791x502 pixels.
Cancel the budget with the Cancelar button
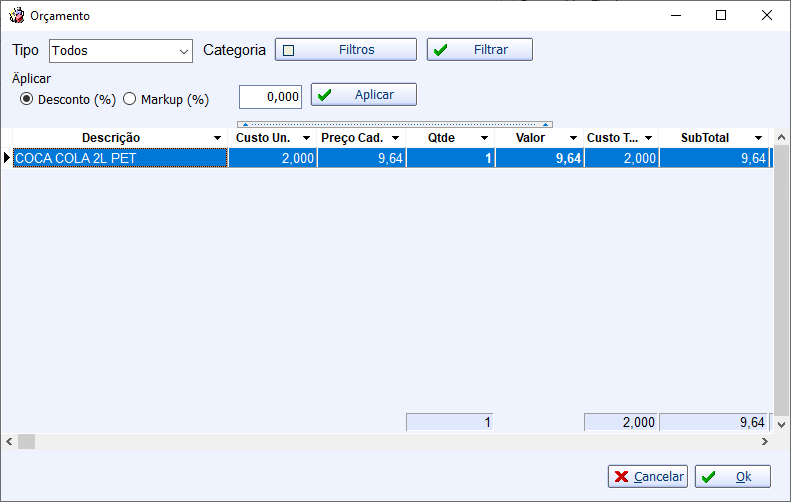coord(648,477)
